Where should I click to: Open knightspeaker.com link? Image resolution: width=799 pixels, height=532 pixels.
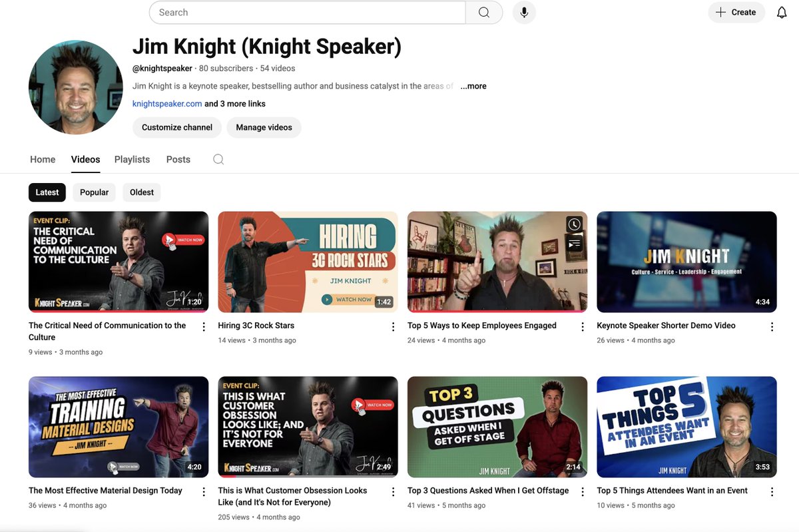click(167, 104)
